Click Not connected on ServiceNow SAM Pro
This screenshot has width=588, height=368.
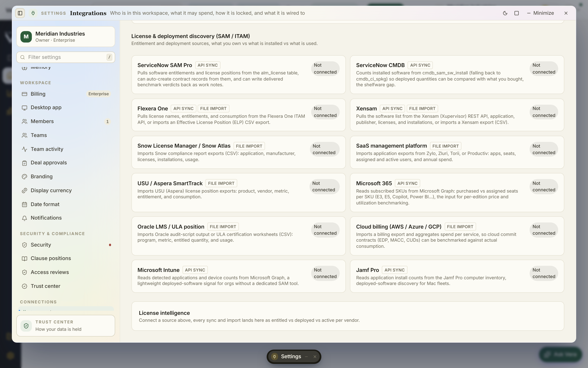pyautogui.click(x=325, y=69)
